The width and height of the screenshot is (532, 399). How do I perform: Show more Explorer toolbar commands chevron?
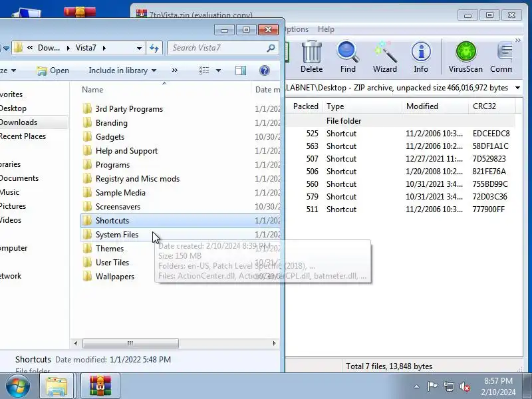(174, 70)
